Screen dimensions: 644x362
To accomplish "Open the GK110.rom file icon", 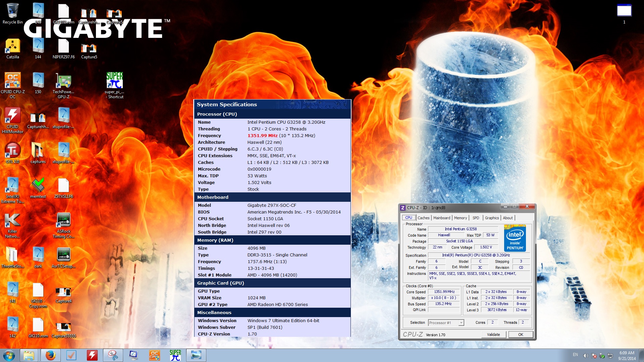I will (x=38, y=327).
